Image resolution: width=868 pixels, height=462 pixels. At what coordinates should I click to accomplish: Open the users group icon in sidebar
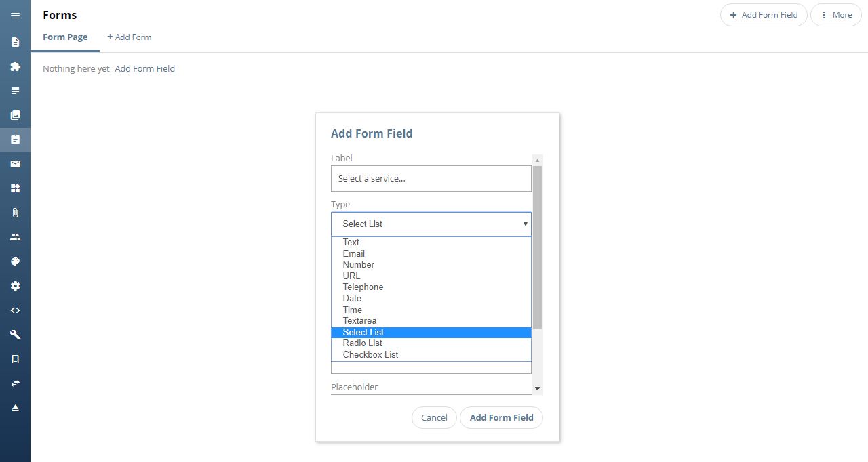[x=15, y=237]
